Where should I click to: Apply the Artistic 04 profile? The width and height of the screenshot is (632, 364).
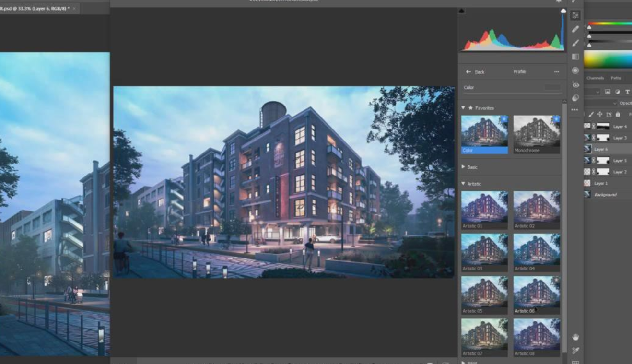(x=537, y=253)
